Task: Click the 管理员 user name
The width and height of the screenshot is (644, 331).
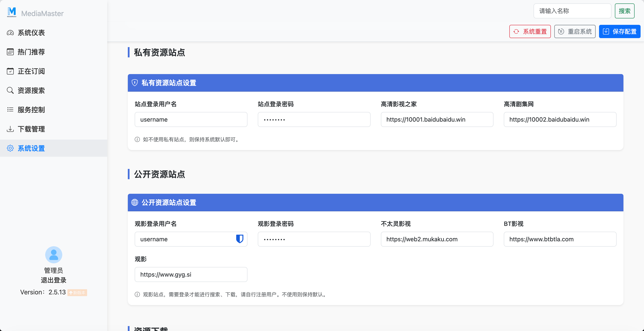Action: 54,270
